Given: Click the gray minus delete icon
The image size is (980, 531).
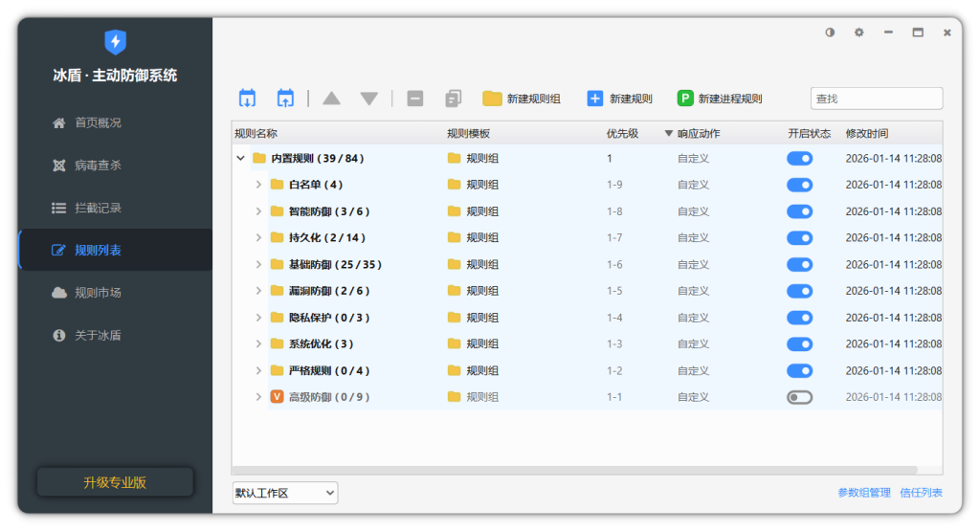Looking at the screenshot, I should click(x=414, y=99).
